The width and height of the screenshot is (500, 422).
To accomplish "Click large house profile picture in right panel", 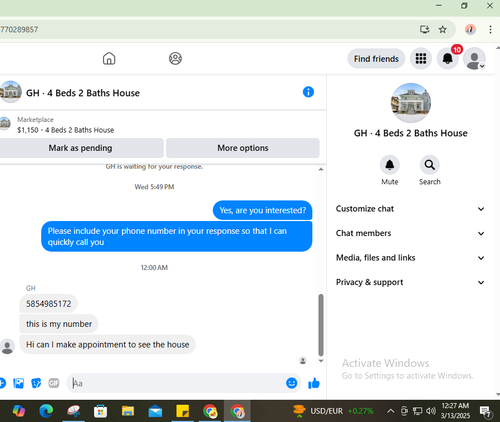I will click(x=411, y=103).
